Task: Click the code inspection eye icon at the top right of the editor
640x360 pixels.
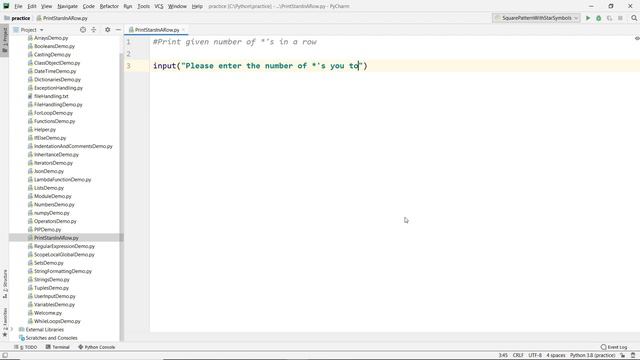Action: tap(637, 38)
